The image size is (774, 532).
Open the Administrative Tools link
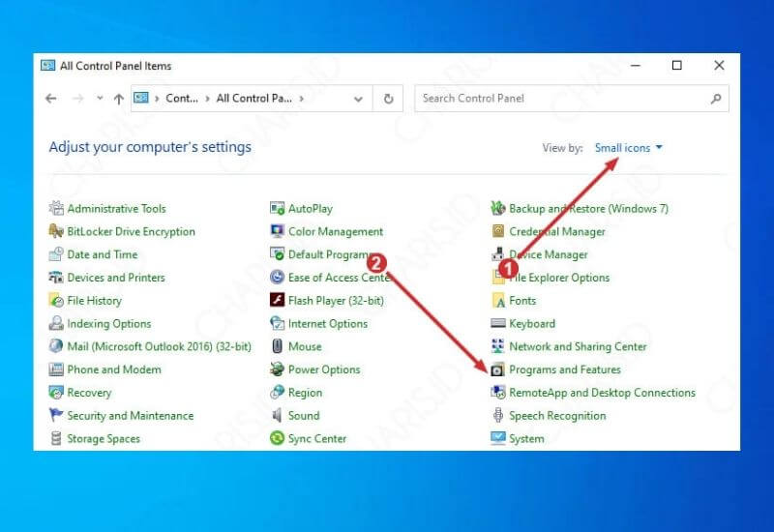pyautogui.click(x=116, y=209)
